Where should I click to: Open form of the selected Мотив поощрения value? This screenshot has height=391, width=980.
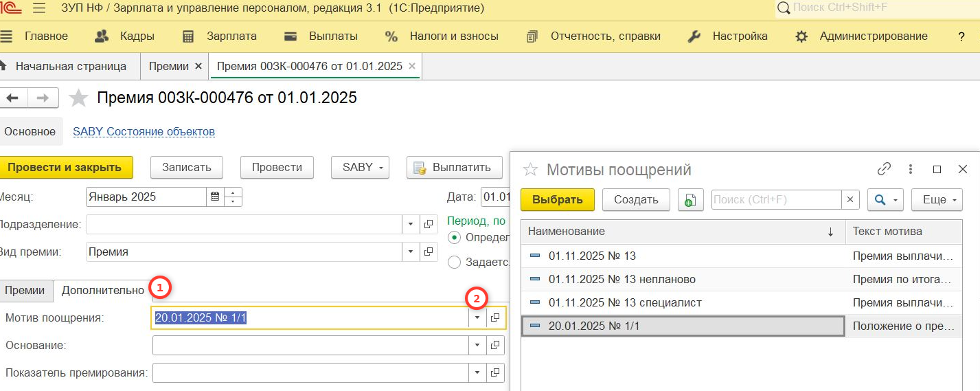495,318
